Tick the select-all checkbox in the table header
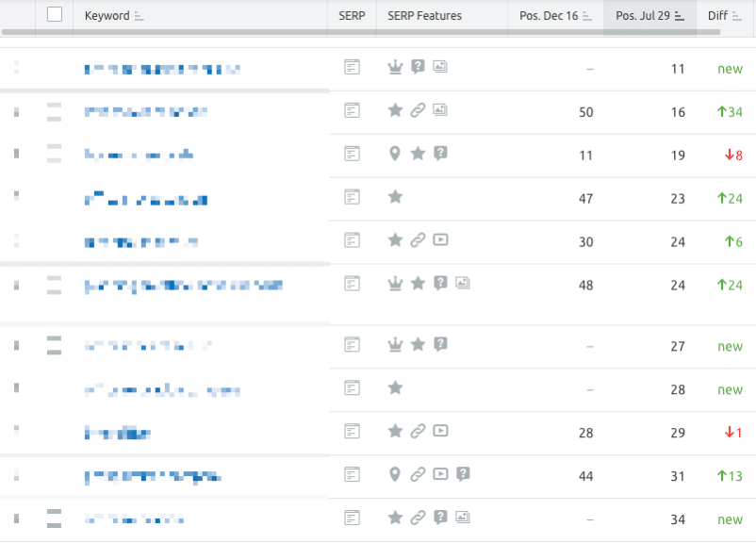The width and height of the screenshot is (756, 543). (x=55, y=14)
